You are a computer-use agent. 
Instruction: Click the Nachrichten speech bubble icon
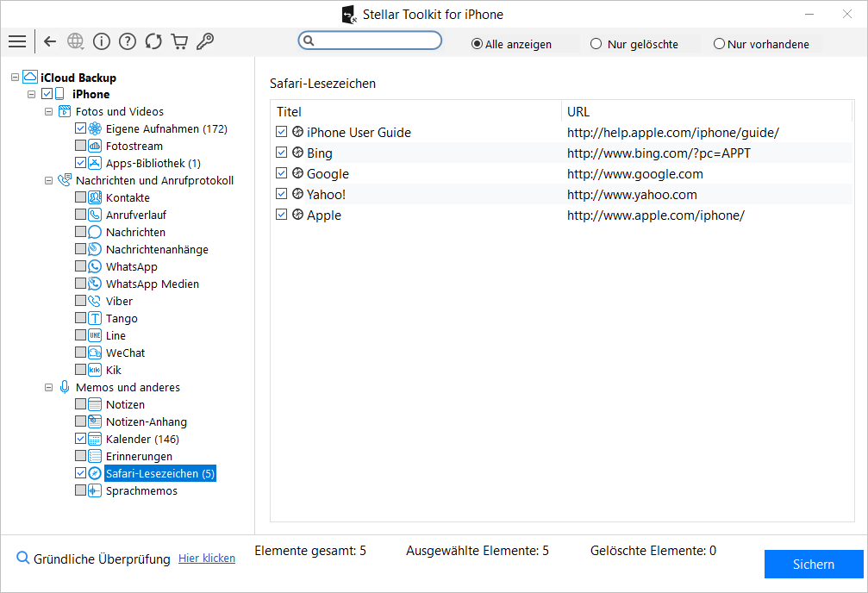pyautogui.click(x=95, y=232)
